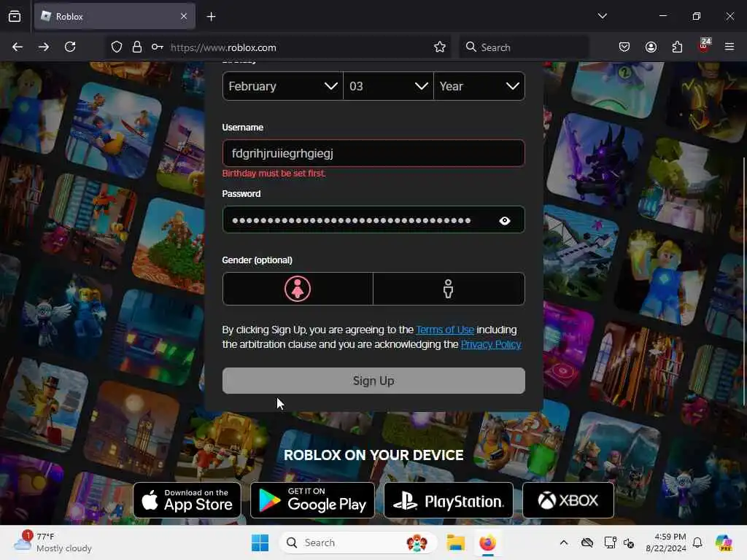Open the birthday month dropdown showing February
The width and height of the screenshot is (747, 560).
(282, 86)
